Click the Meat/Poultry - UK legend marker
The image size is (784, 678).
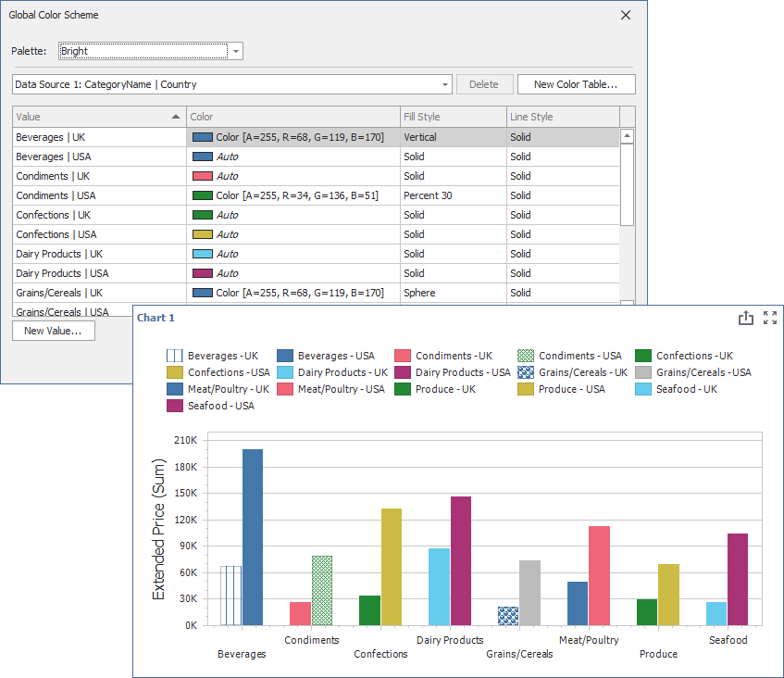click(x=175, y=389)
